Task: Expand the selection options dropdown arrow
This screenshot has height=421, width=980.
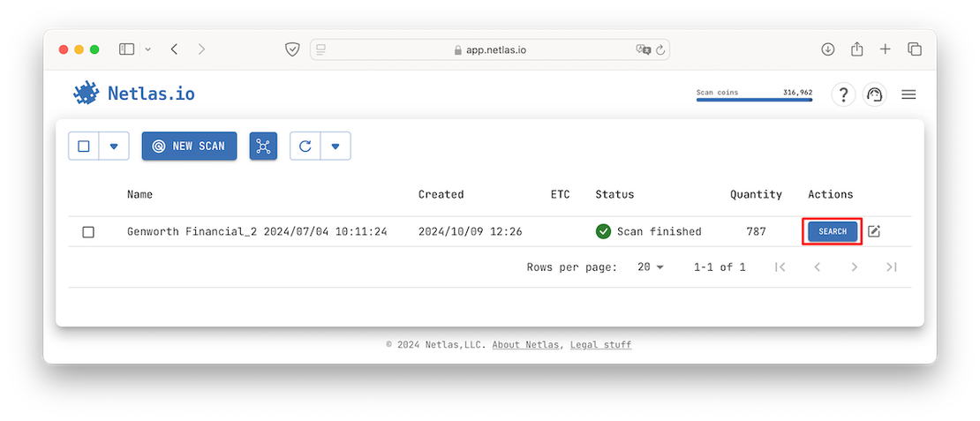Action: 114,147
